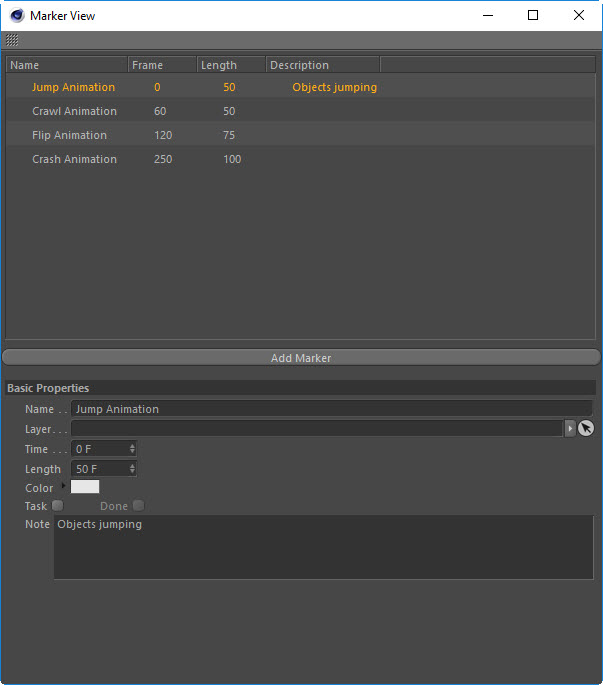
Task: Click the layer picker cursor icon
Action: click(586, 429)
